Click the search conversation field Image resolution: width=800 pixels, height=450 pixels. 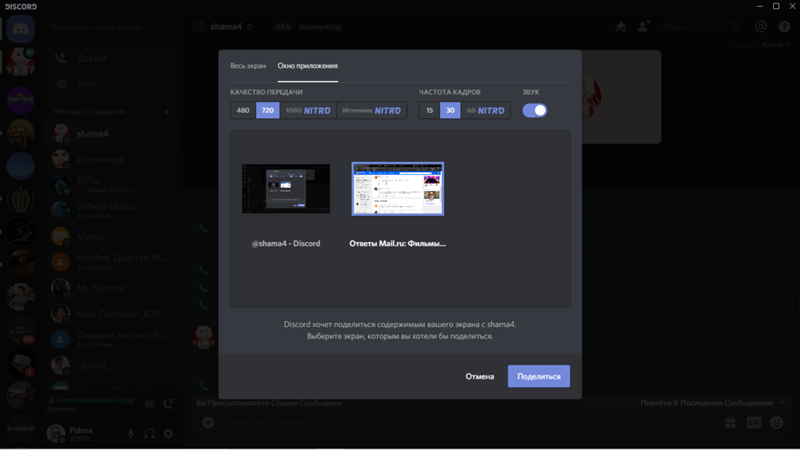[x=111, y=27]
